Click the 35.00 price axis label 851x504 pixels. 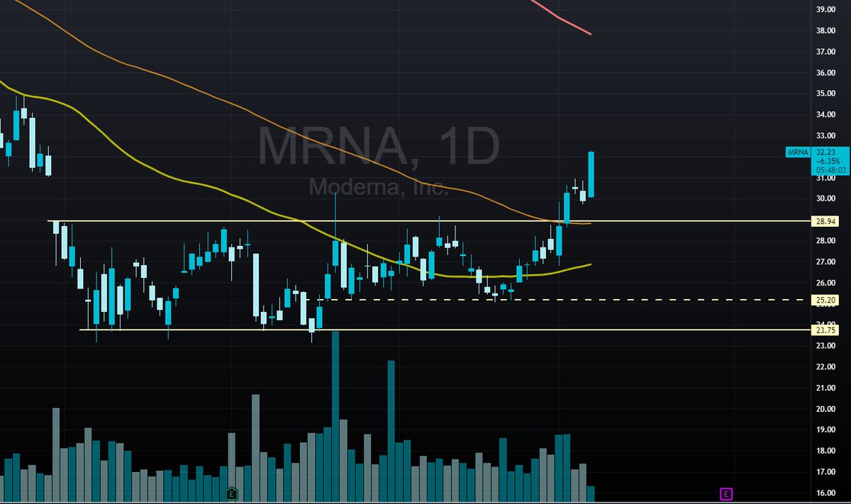pyautogui.click(x=825, y=94)
